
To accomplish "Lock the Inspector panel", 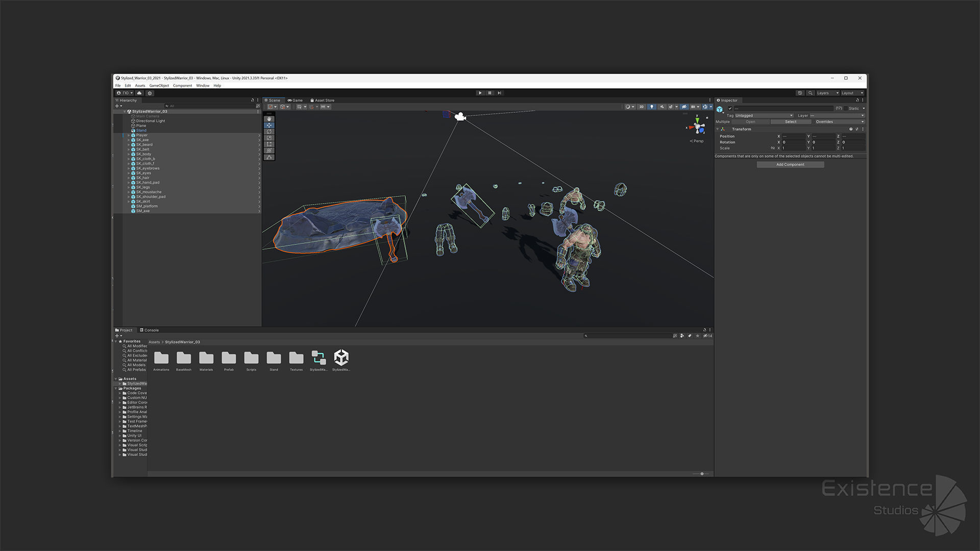I will click(x=857, y=100).
